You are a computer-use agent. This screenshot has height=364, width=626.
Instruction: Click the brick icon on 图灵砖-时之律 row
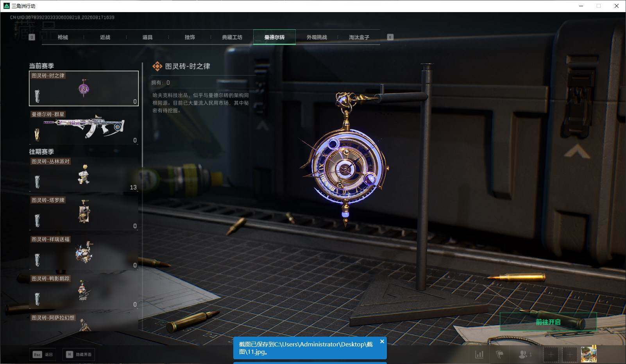pos(37,96)
